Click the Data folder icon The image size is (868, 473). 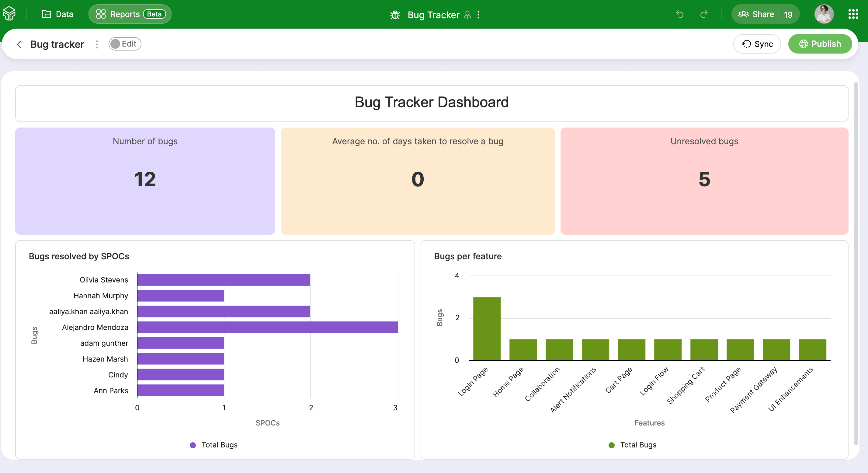[46, 14]
